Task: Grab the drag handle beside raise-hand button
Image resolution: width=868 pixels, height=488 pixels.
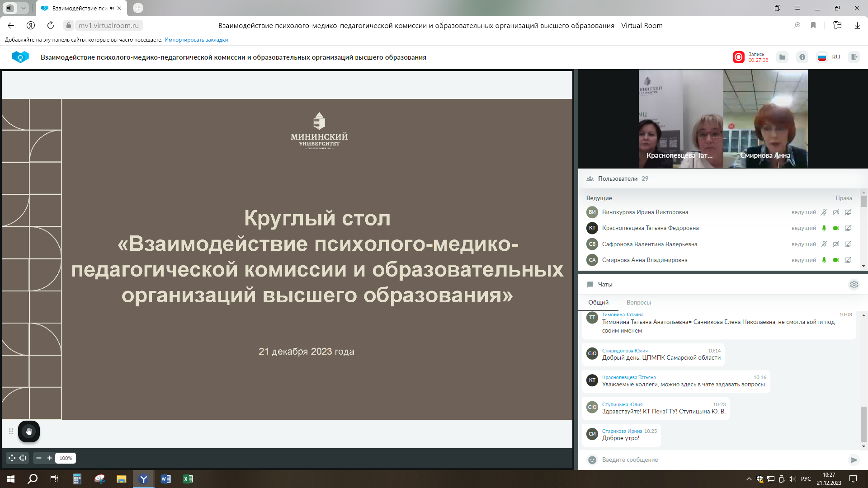Action: click(x=11, y=431)
